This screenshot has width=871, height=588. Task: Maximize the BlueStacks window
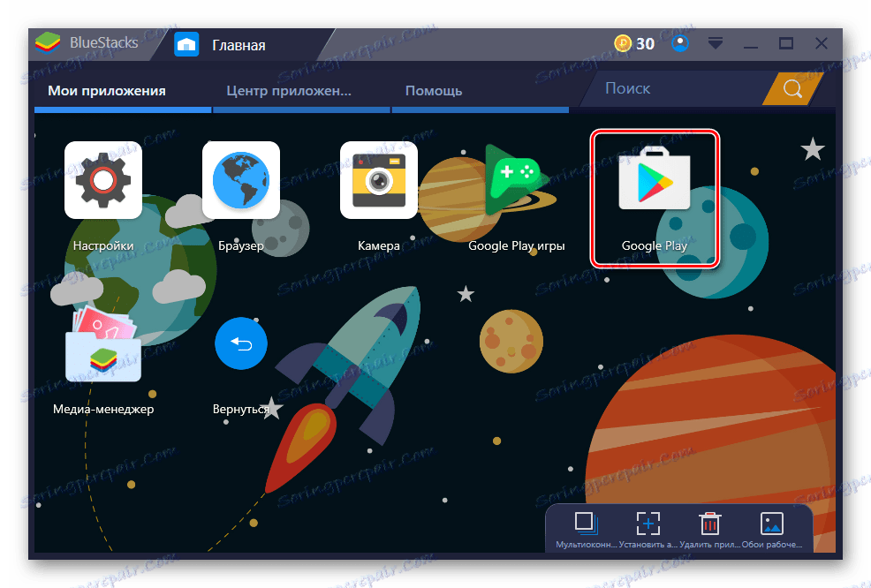coord(786,43)
